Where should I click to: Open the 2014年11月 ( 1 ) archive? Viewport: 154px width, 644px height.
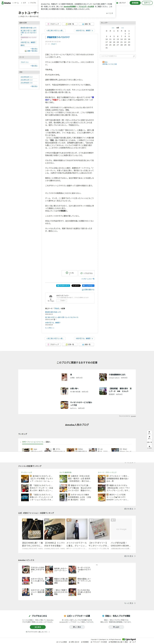(27, 80)
